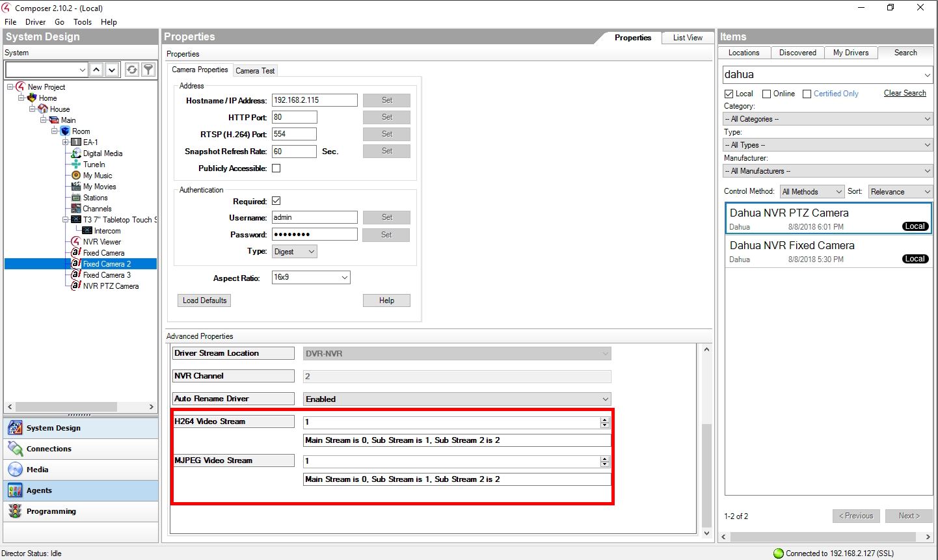938x560 pixels.
Task: Move selected item down arrow button
Action: point(113,70)
